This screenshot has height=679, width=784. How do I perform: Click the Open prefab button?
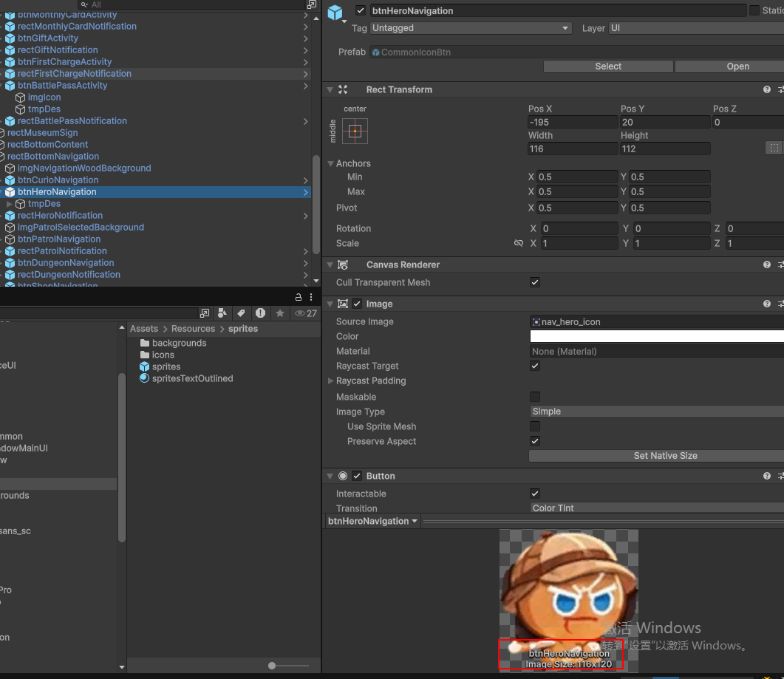[730, 66]
